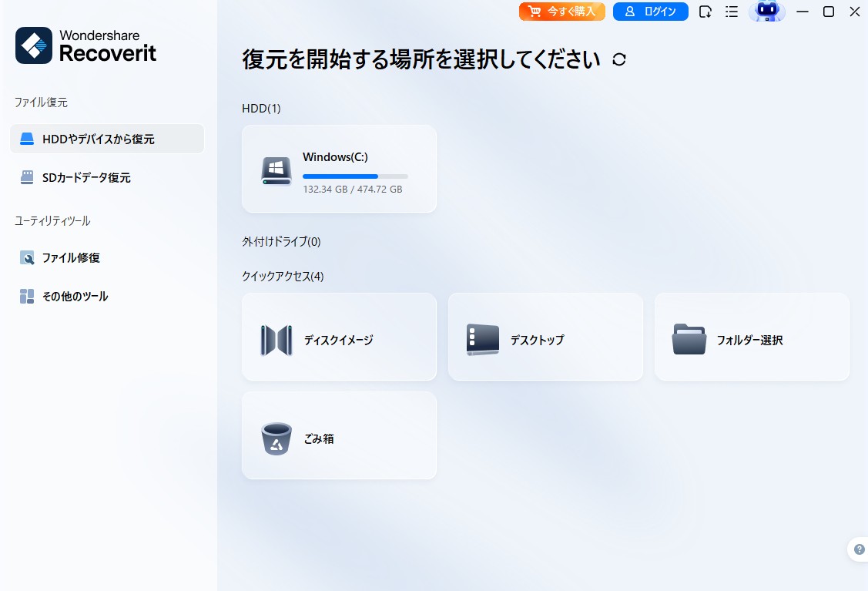Image resolution: width=868 pixels, height=591 pixels.
Task: Select フォルダー選択 to pick a folder
Action: click(752, 337)
